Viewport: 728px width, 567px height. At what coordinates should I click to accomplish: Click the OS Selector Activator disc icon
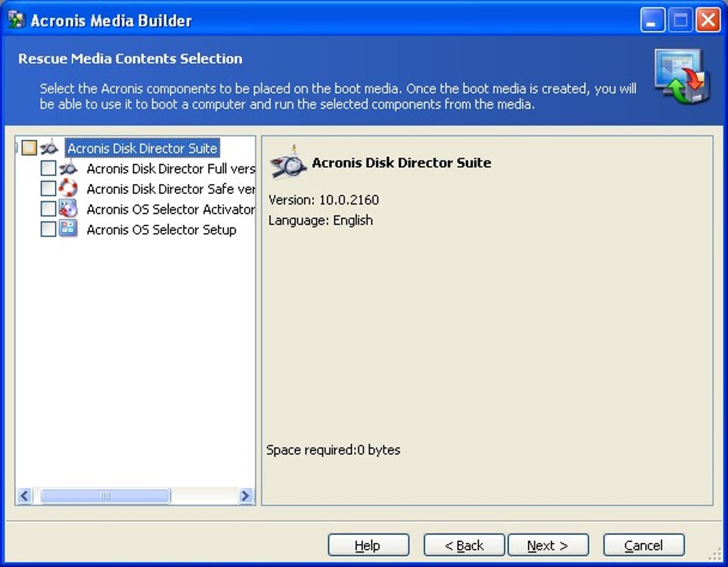69,209
